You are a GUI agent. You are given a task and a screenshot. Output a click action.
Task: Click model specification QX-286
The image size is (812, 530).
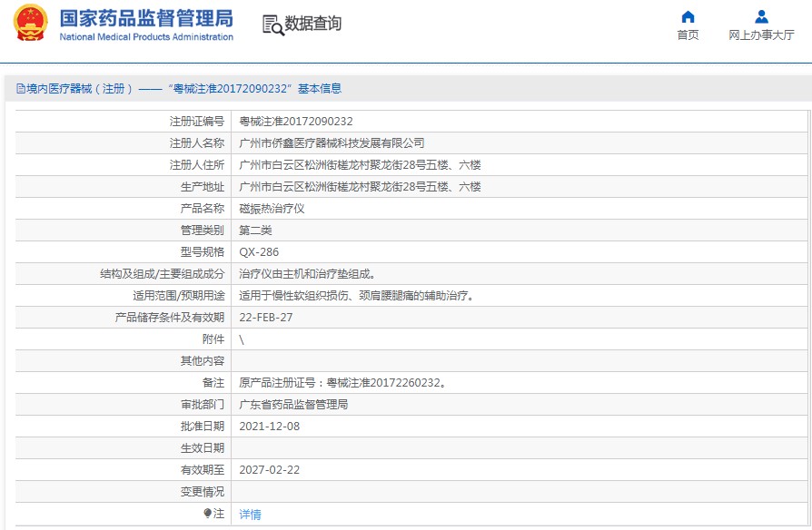pos(259,252)
